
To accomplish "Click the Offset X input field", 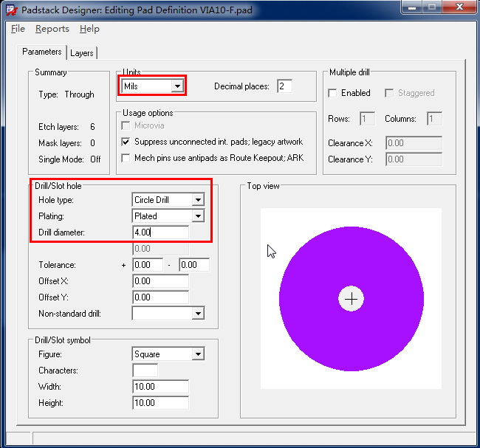I will click(161, 281).
